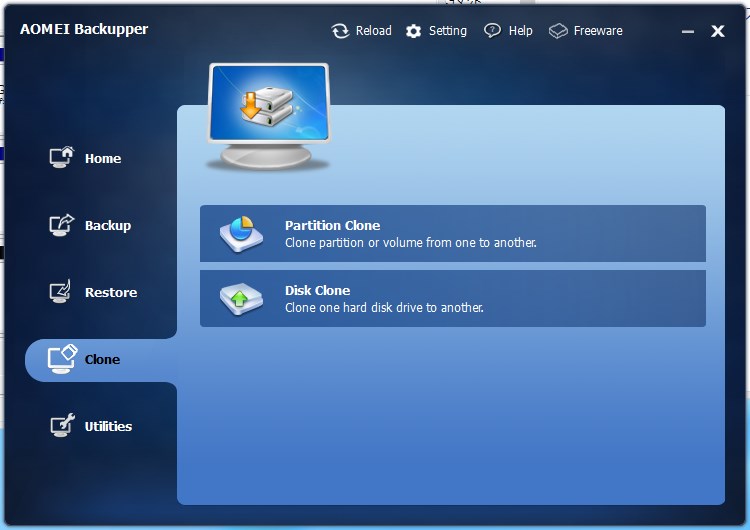
Task: Switch to the Home tab label
Action: (103, 158)
